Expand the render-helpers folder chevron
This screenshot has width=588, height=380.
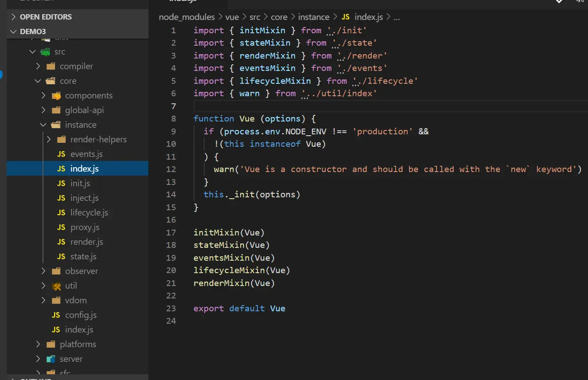(x=49, y=140)
